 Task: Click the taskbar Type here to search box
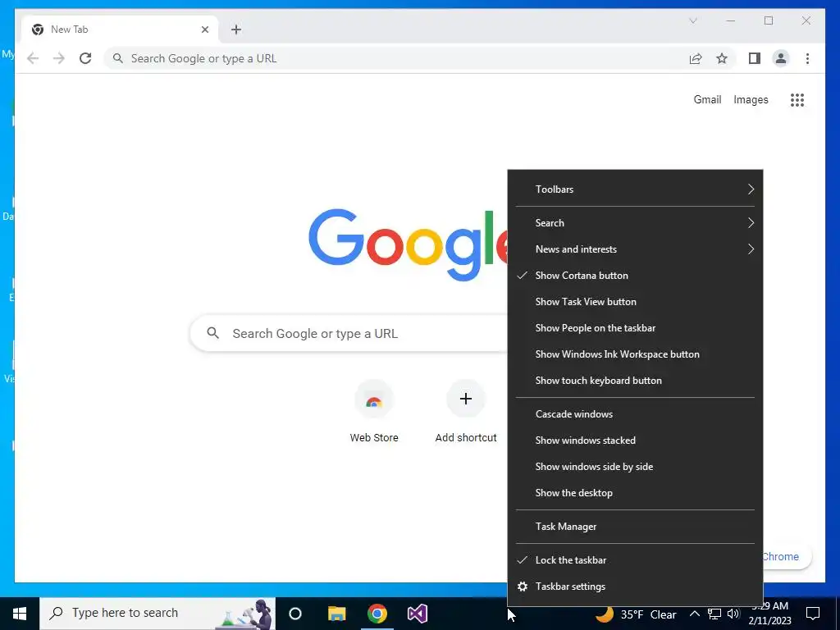[x=157, y=614]
